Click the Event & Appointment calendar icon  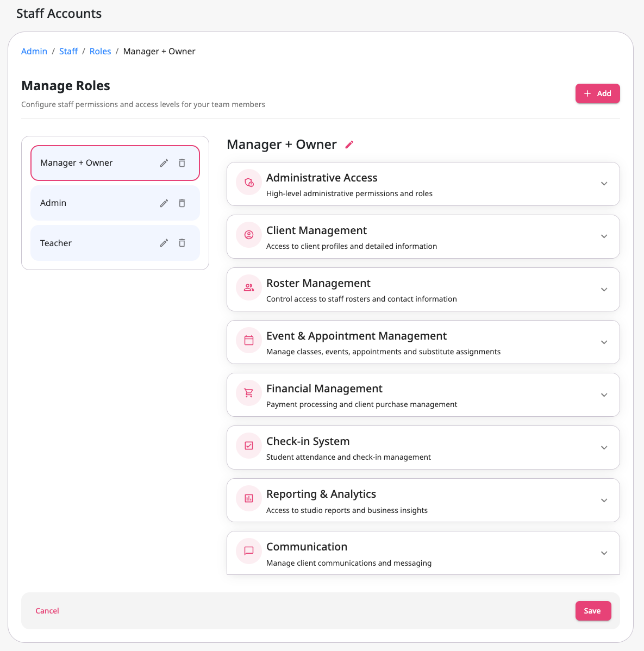point(249,341)
